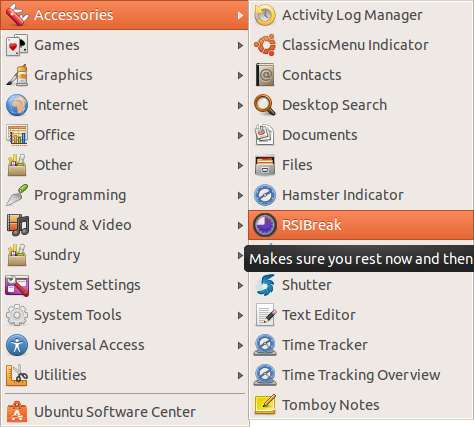This screenshot has height=427, width=474.
Task: Open the Internet category
Action: click(x=124, y=105)
